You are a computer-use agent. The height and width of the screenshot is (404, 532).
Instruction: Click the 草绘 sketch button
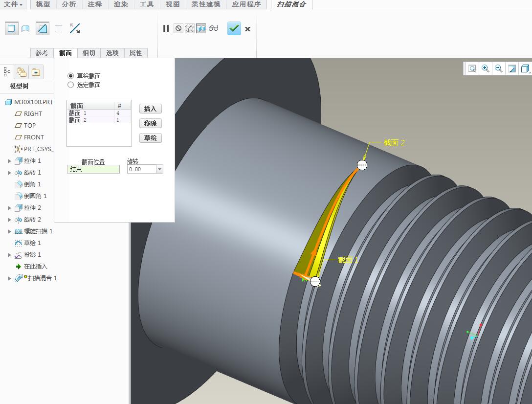[x=150, y=138]
